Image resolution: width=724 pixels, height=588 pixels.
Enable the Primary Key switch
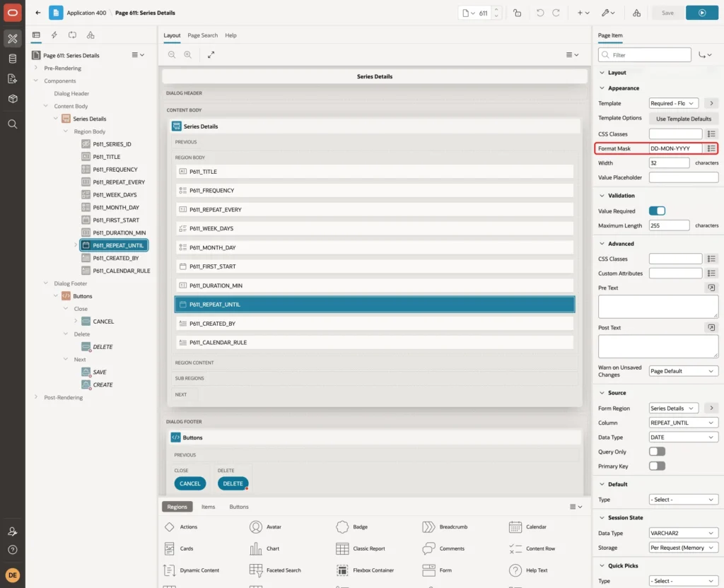tap(657, 466)
